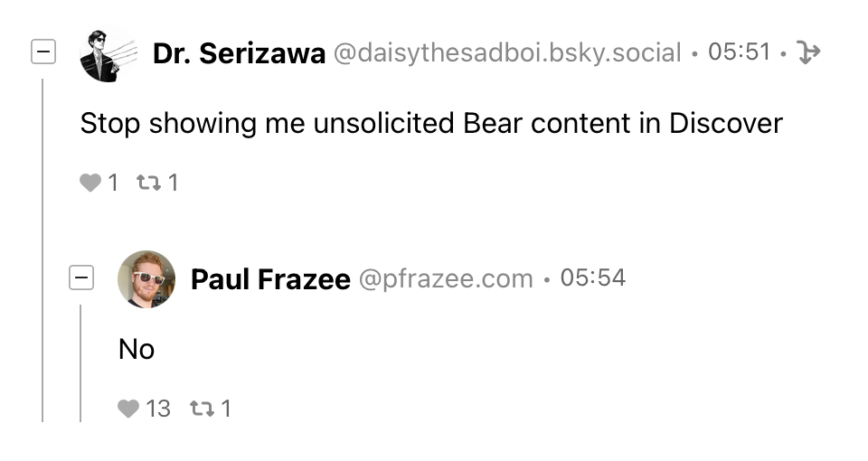Open the post about unsolicited Bear content

pos(431,123)
